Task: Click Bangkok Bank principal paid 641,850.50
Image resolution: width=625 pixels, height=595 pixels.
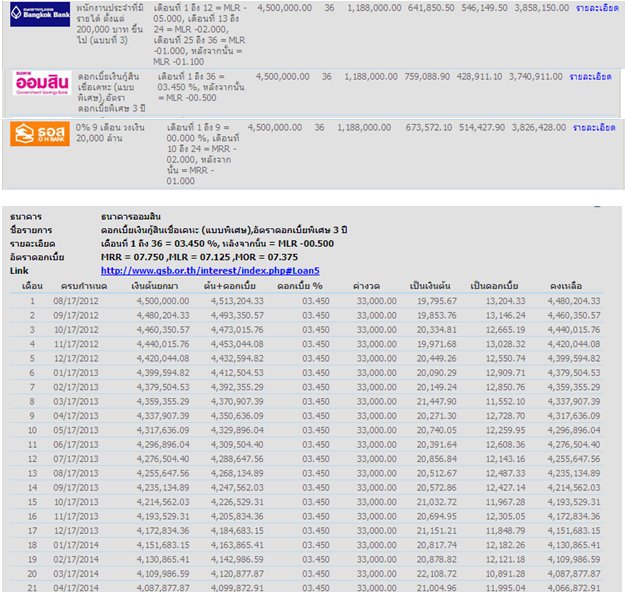Action: [431, 8]
